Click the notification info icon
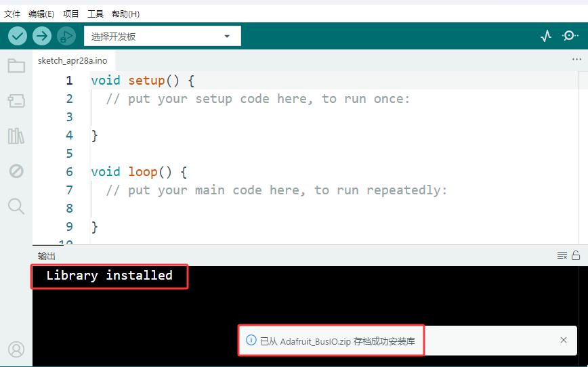 click(251, 340)
